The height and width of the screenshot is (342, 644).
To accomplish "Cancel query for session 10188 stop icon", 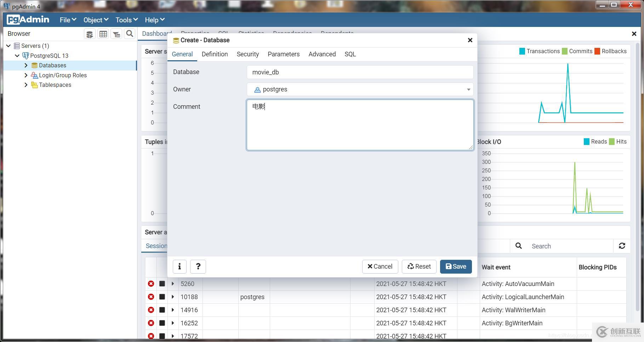I will tap(162, 297).
